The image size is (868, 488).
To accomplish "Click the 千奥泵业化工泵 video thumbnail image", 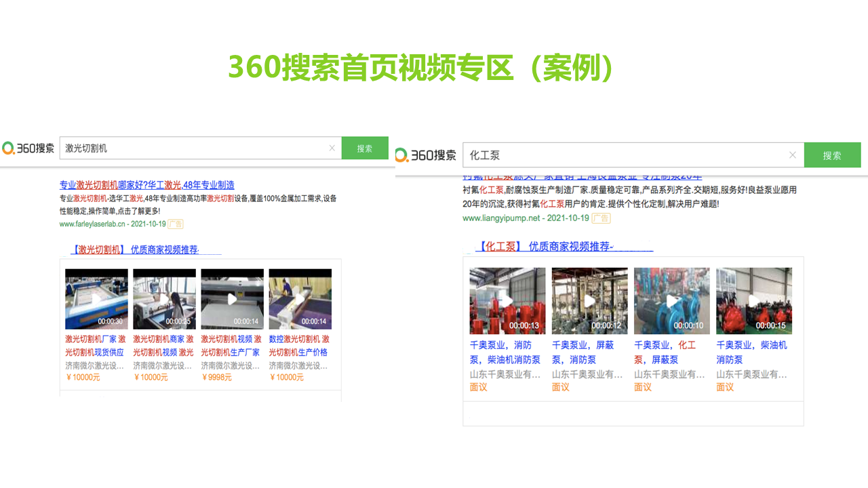I will (x=671, y=300).
